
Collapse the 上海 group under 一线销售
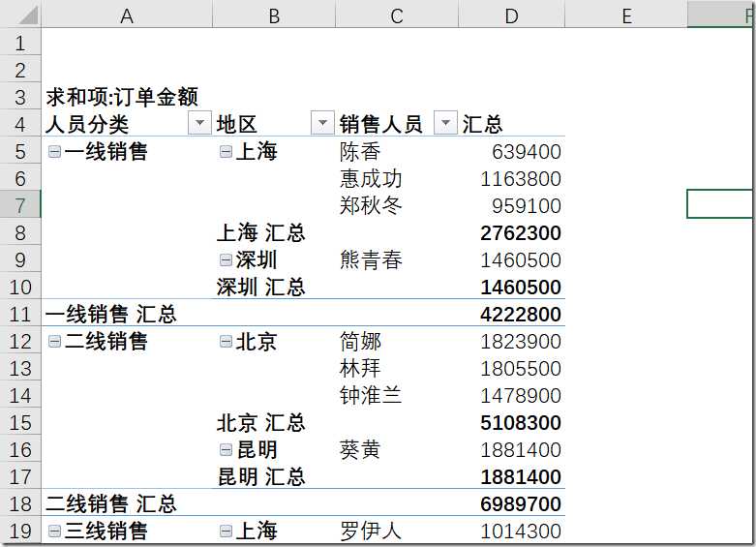click(226, 152)
